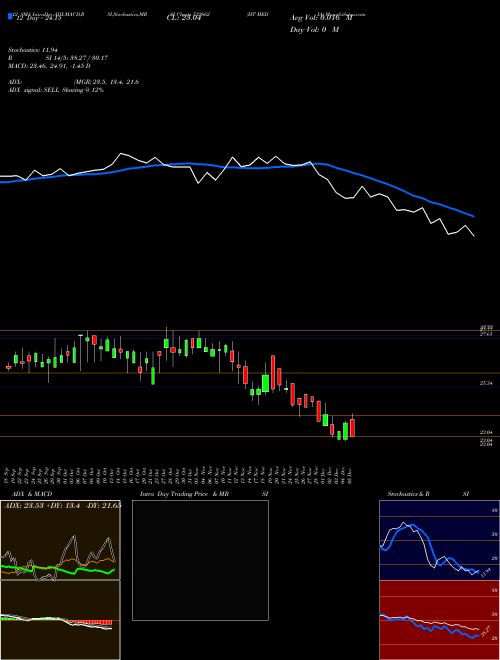The width and height of the screenshot is (500, 660).
Task: Click 'Intra Day Trading Price & MR' title
Action: tap(184, 494)
